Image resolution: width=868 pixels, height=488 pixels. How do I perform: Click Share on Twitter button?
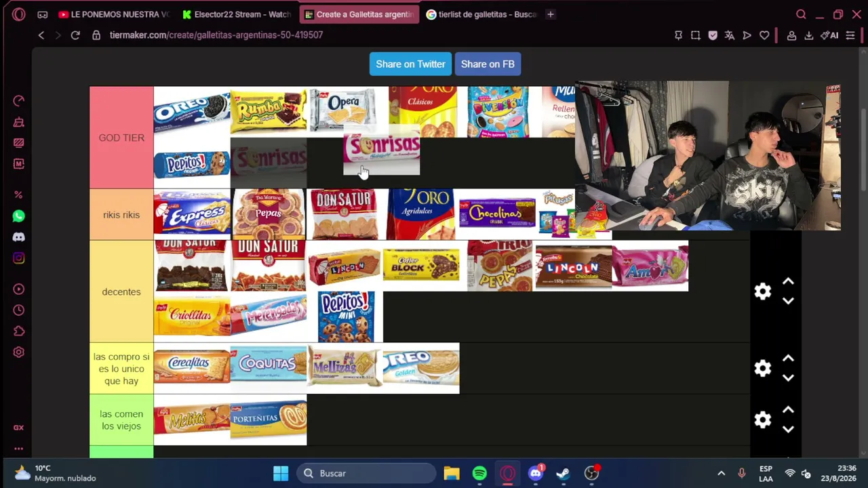[x=411, y=64]
